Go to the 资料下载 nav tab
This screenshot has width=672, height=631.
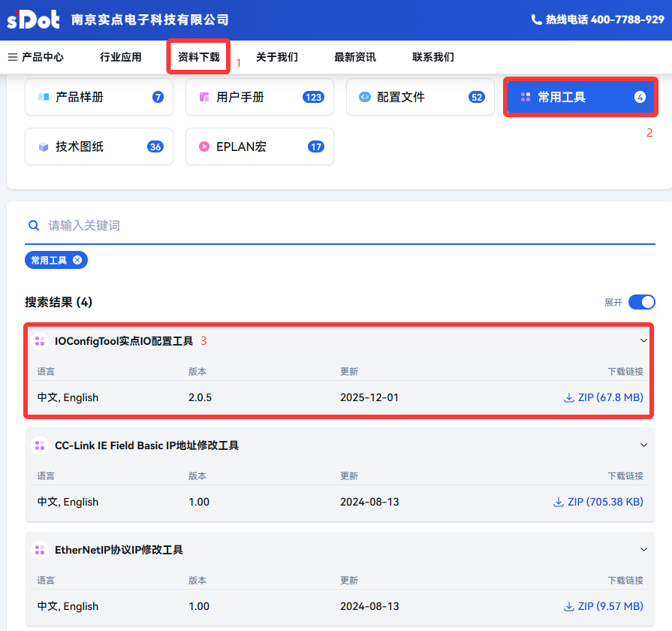[x=199, y=57]
